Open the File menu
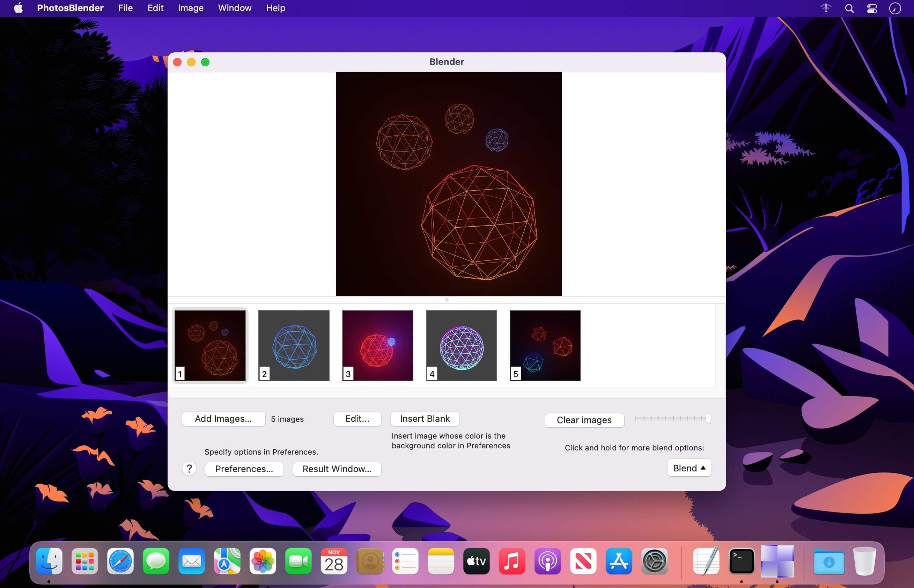The width and height of the screenshot is (914, 588). coord(125,8)
